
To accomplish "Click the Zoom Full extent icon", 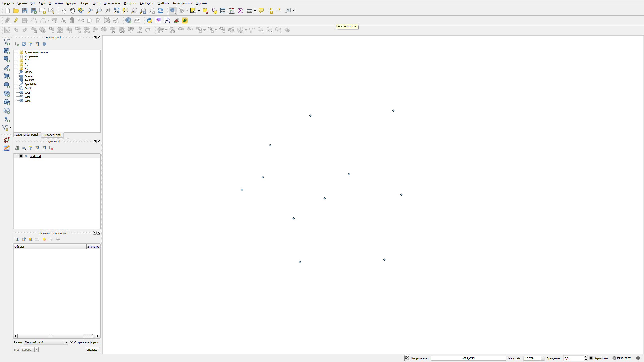I will (x=116, y=10).
